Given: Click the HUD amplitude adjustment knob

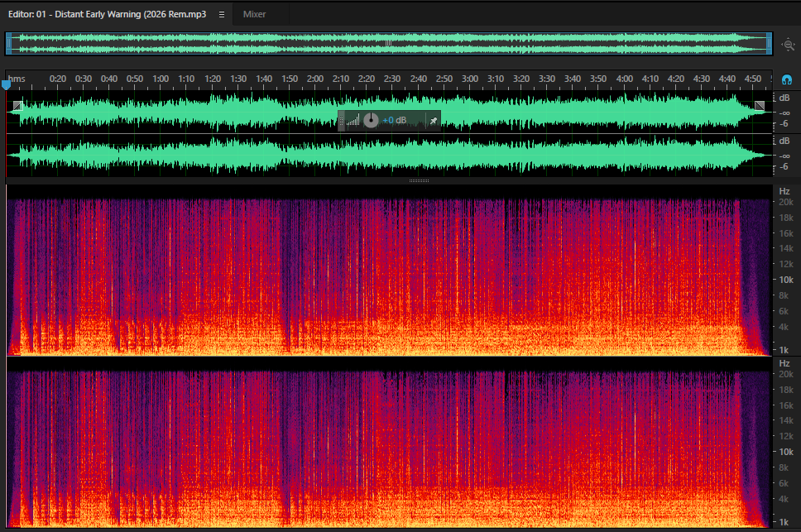Looking at the screenshot, I should click(x=371, y=121).
